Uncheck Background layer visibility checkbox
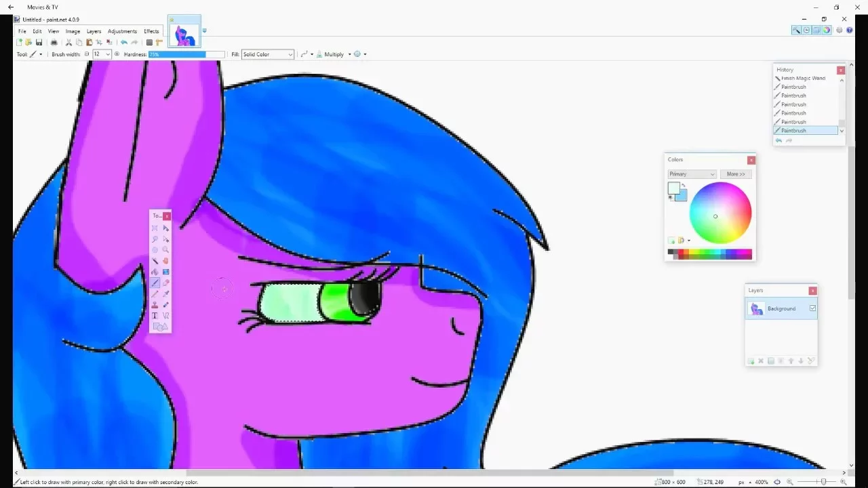This screenshot has width=868, height=488. pyautogui.click(x=812, y=308)
